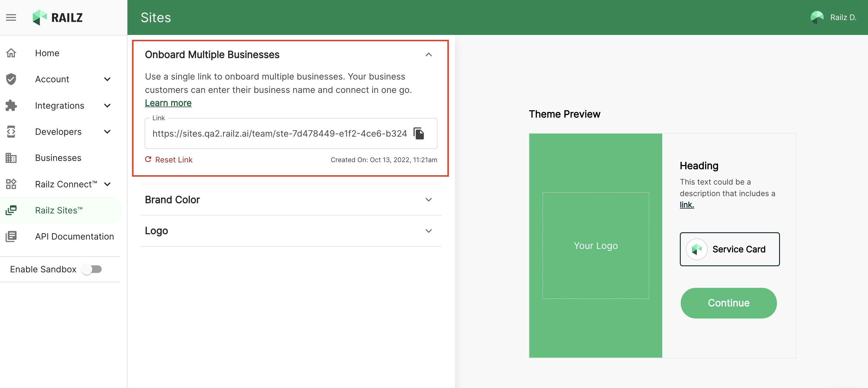This screenshot has height=388, width=868.
Task: Expand the Brand Color section
Action: point(428,199)
